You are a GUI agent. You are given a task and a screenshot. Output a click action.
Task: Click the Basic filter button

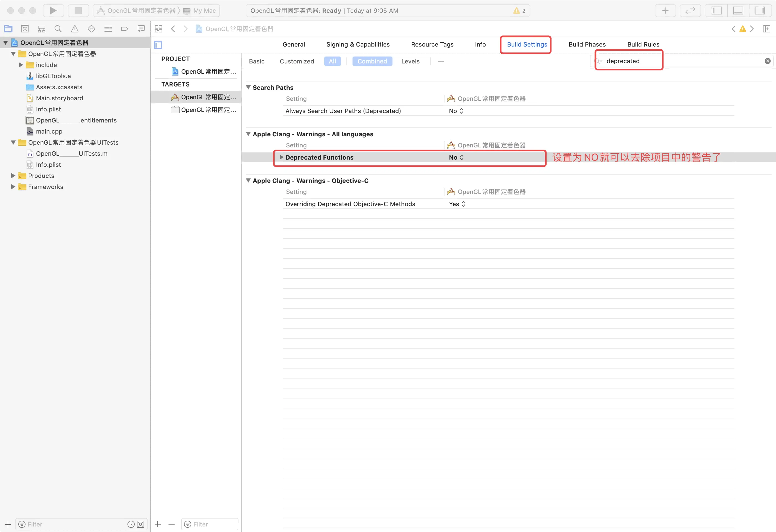(256, 61)
